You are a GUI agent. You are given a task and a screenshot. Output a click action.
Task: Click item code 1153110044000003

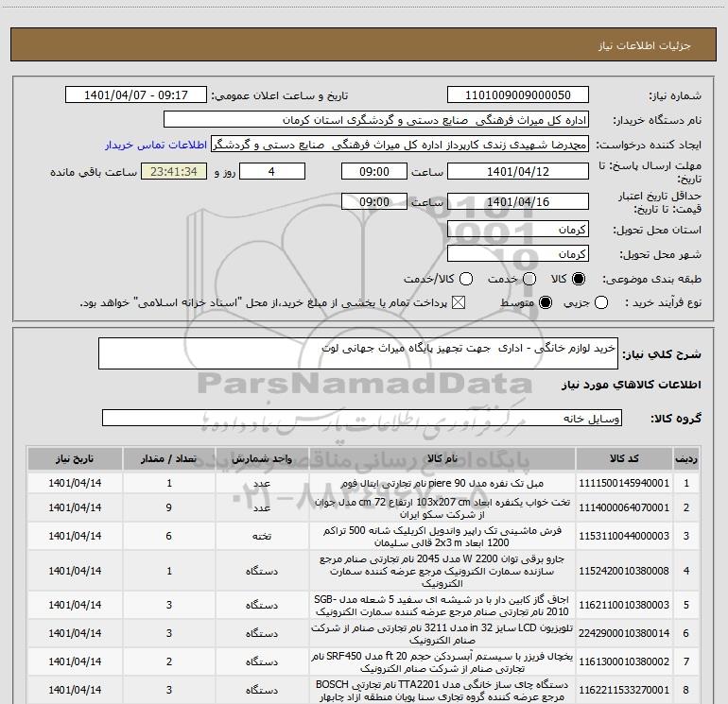click(x=624, y=536)
